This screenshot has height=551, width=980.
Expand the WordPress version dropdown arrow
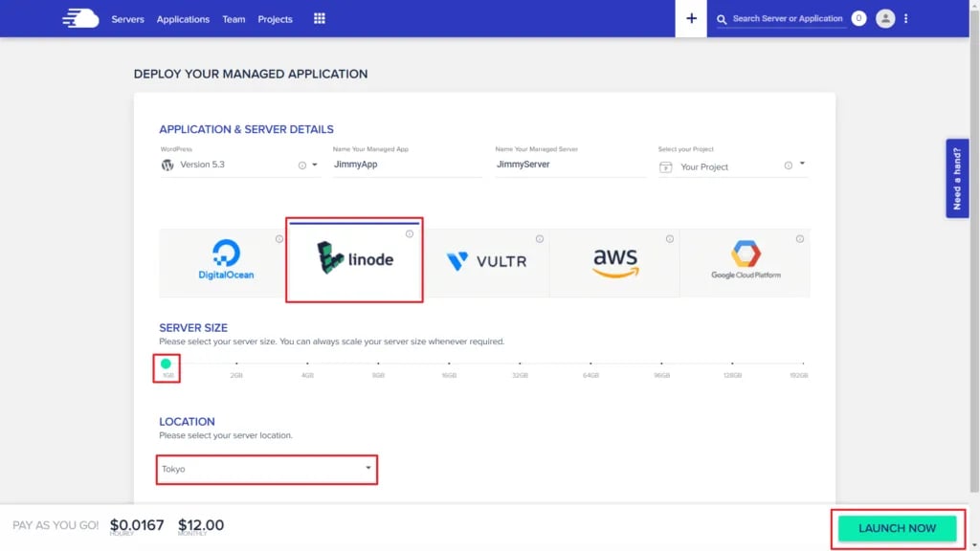pos(314,165)
